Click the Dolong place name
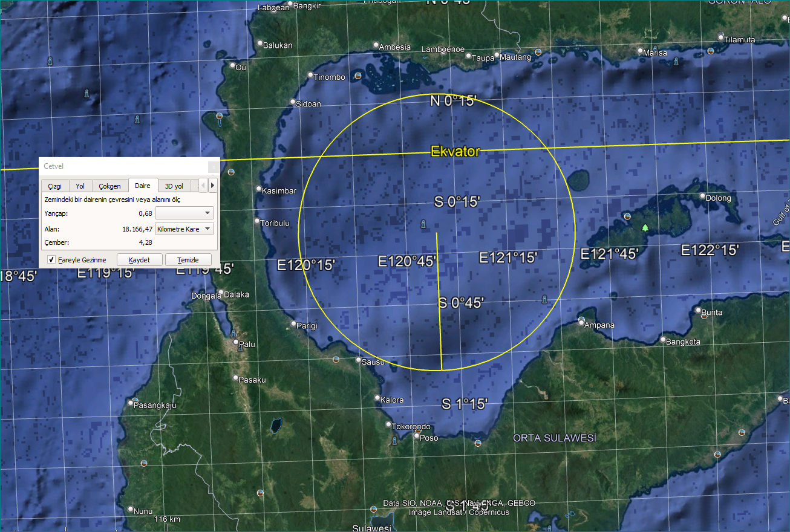This screenshot has width=790, height=532. pos(719,198)
